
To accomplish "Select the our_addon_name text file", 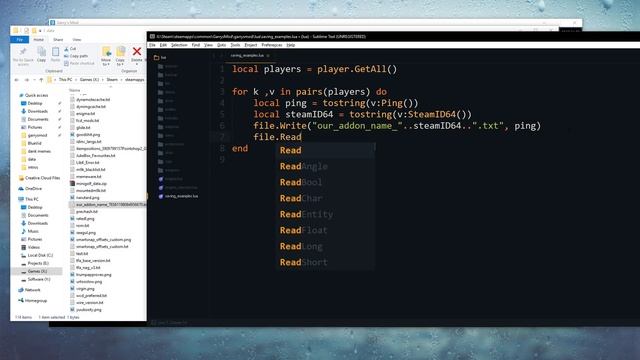I will pyautogui.click(x=108, y=204).
